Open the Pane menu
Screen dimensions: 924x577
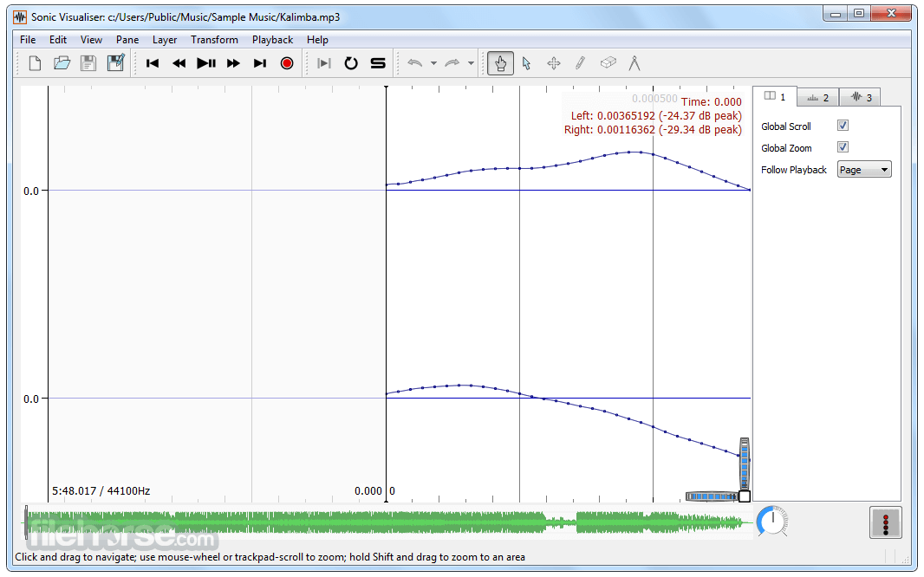point(127,40)
